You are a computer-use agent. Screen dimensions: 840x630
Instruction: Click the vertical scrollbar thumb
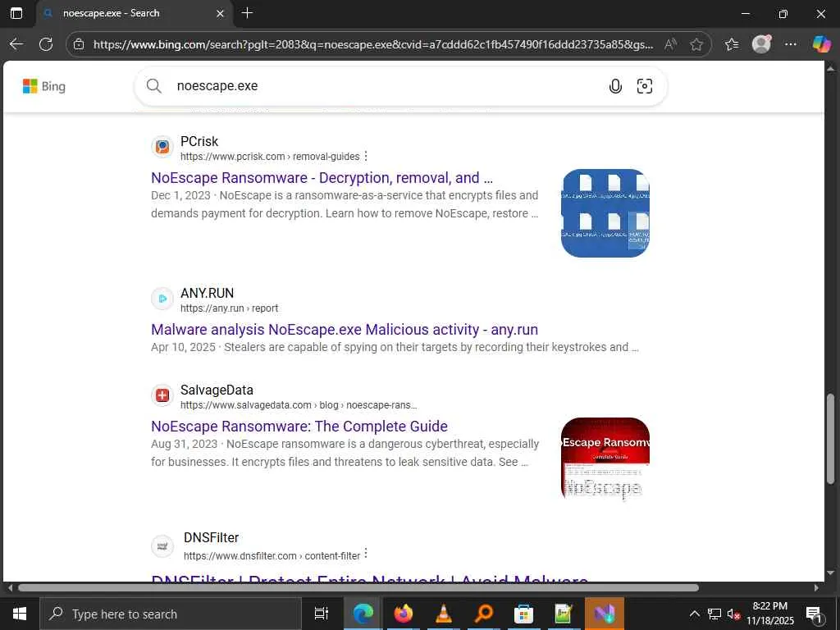coord(831,440)
